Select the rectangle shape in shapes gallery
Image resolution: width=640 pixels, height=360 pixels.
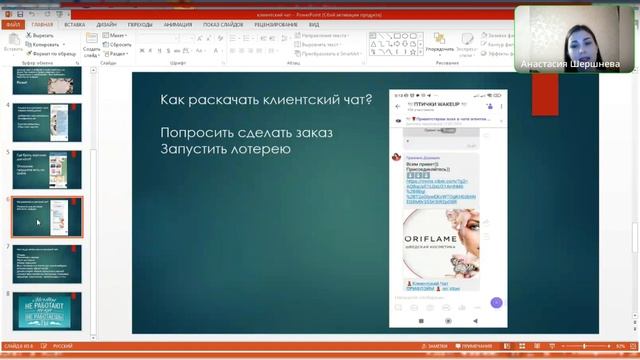(x=397, y=36)
